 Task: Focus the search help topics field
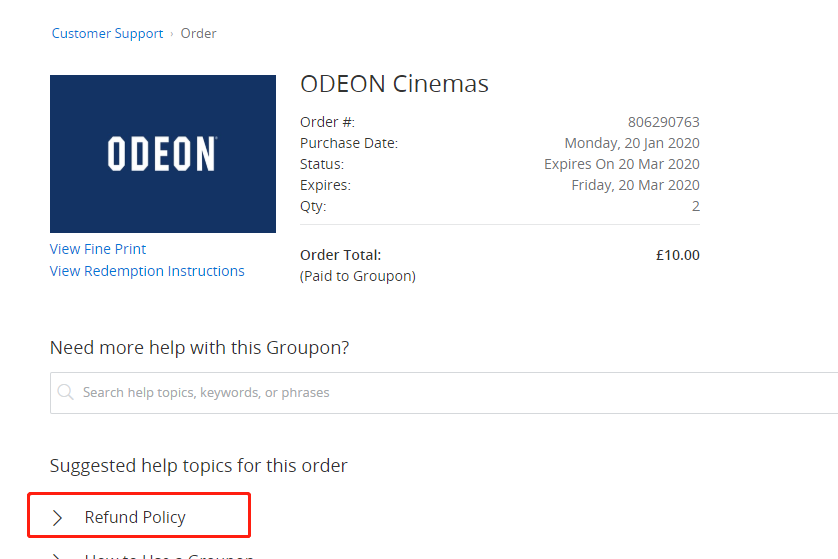point(444,393)
